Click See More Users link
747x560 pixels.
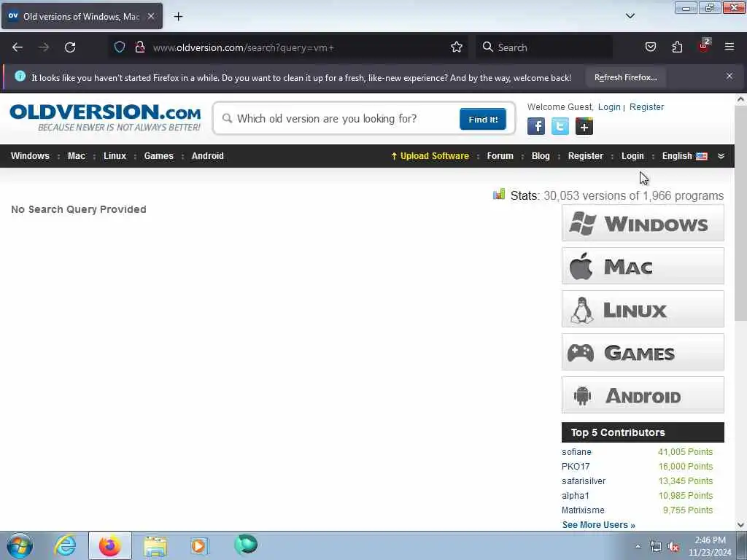click(x=598, y=525)
